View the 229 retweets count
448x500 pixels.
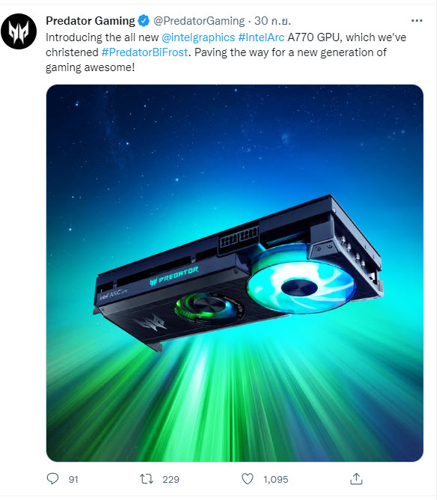coord(171,479)
